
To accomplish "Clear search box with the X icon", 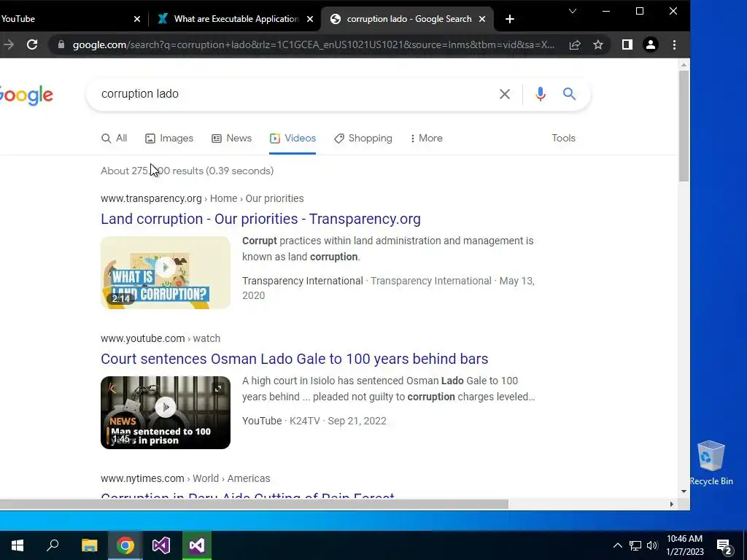I will point(505,94).
